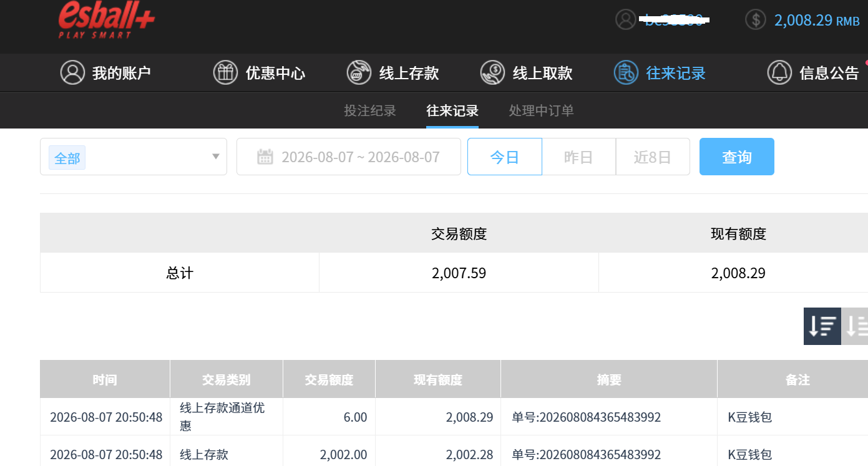Open the 我的账户 menu

click(x=106, y=73)
